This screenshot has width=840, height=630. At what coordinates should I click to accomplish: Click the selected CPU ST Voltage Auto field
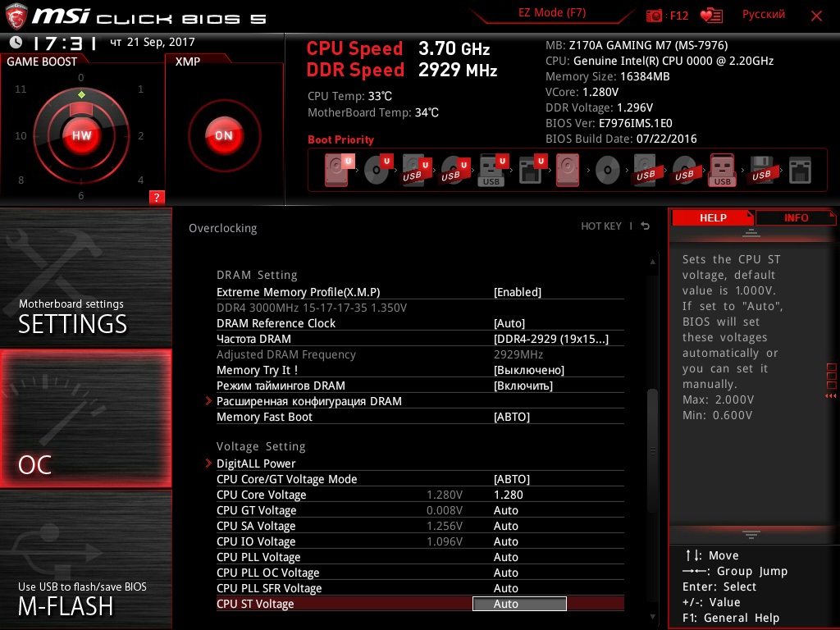click(x=519, y=604)
